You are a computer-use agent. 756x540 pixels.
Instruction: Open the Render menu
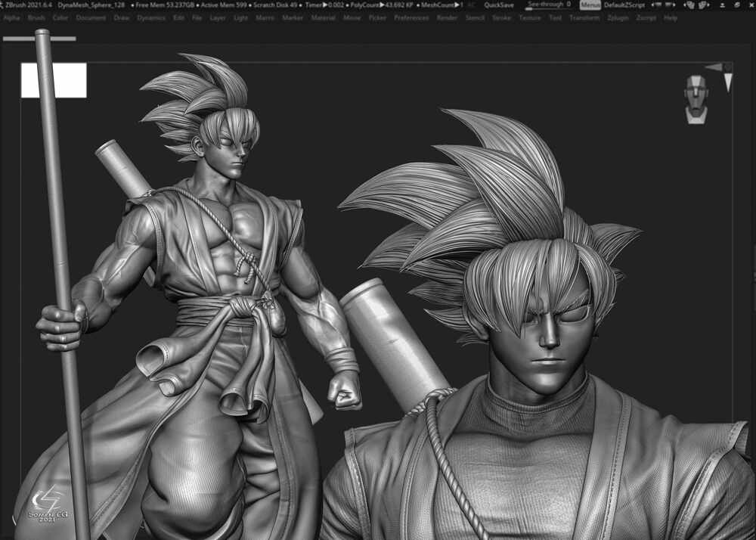tap(447, 18)
